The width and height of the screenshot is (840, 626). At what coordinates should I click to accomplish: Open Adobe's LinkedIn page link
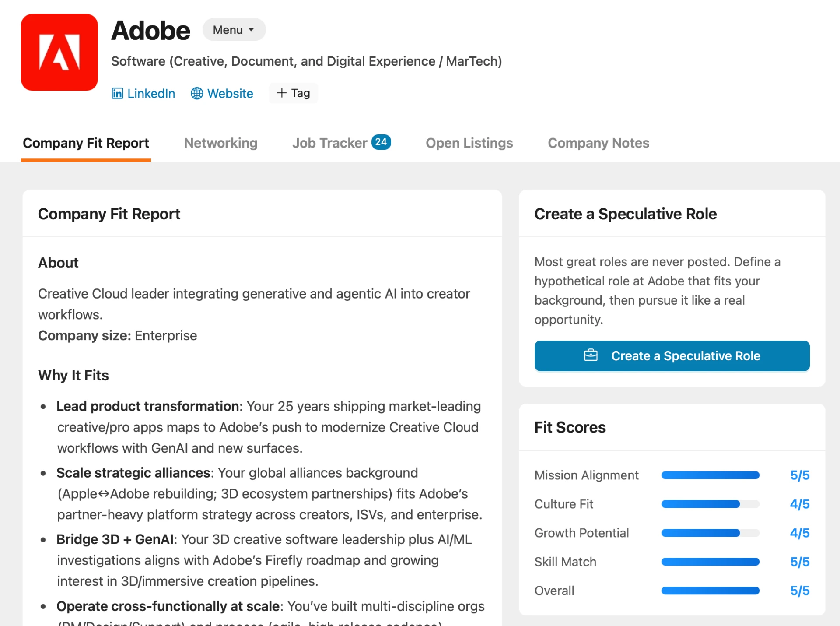click(x=143, y=93)
